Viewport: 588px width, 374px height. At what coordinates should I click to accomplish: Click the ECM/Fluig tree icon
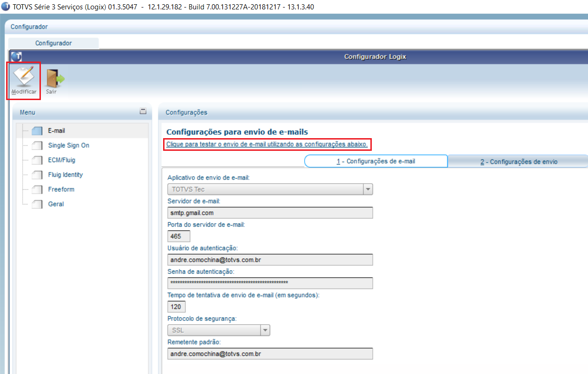[x=37, y=160]
